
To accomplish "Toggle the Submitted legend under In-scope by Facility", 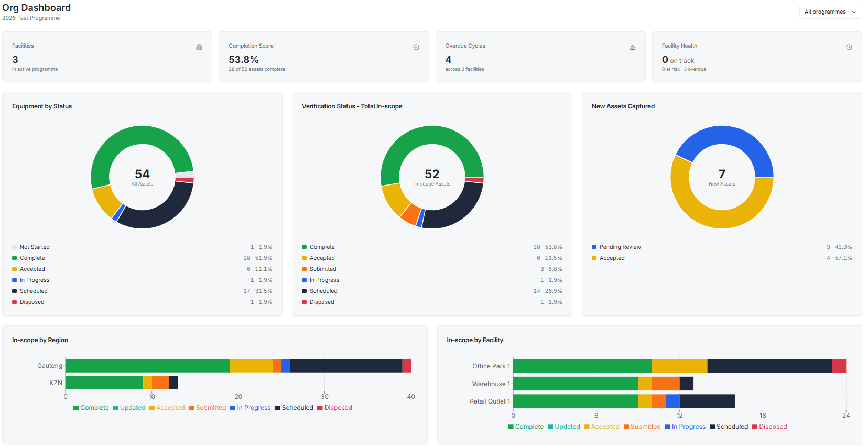I will pyautogui.click(x=642, y=427).
